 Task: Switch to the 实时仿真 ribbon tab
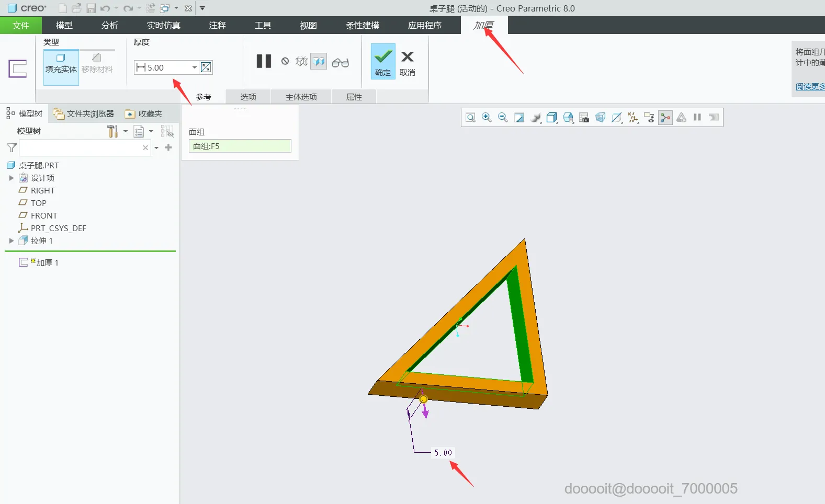pos(163,25)
